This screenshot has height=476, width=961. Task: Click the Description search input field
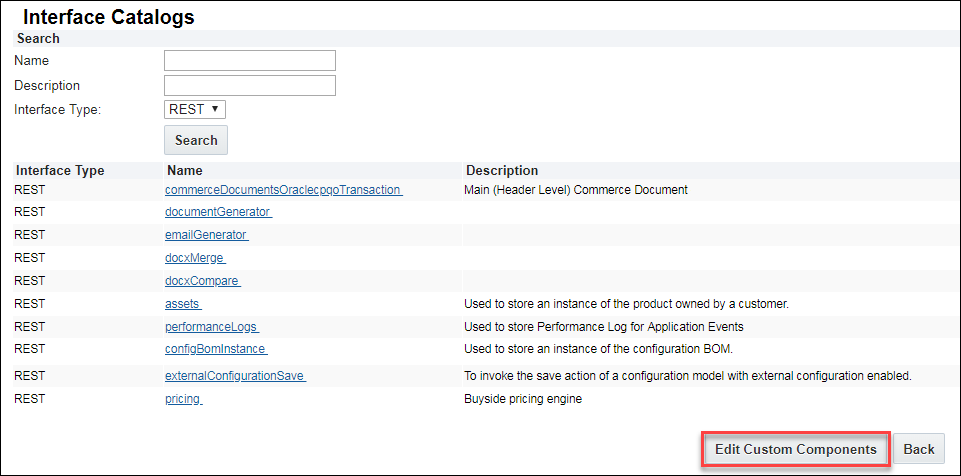(x=249, y=86)
